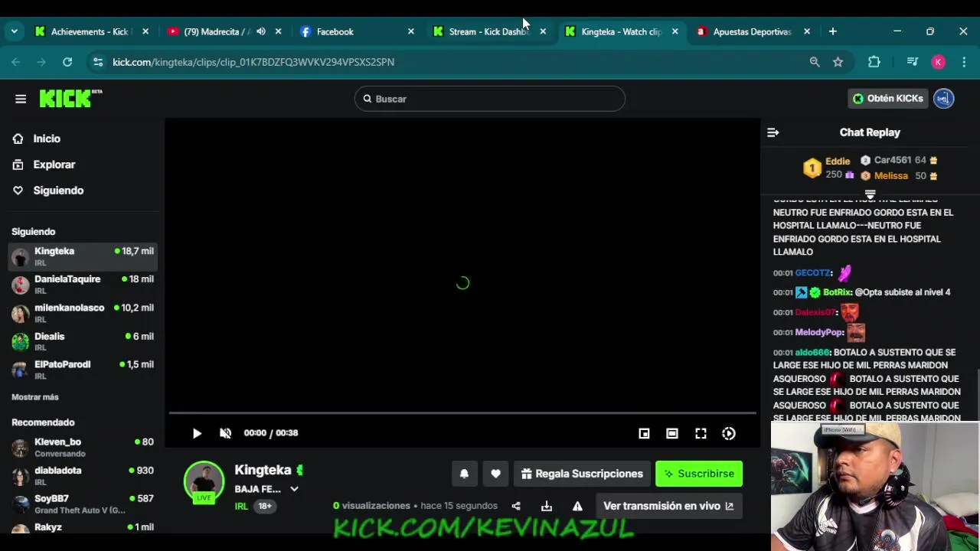Mute audio on Madrecita tab
This screenshot has width=980, height=551.
(x=261, y=31)
